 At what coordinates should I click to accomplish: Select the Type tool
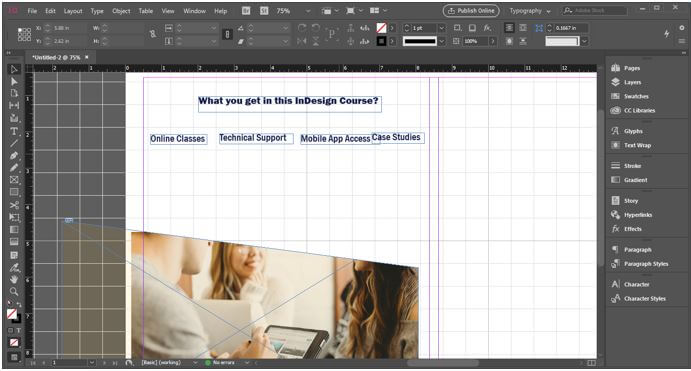click(14, 131)
